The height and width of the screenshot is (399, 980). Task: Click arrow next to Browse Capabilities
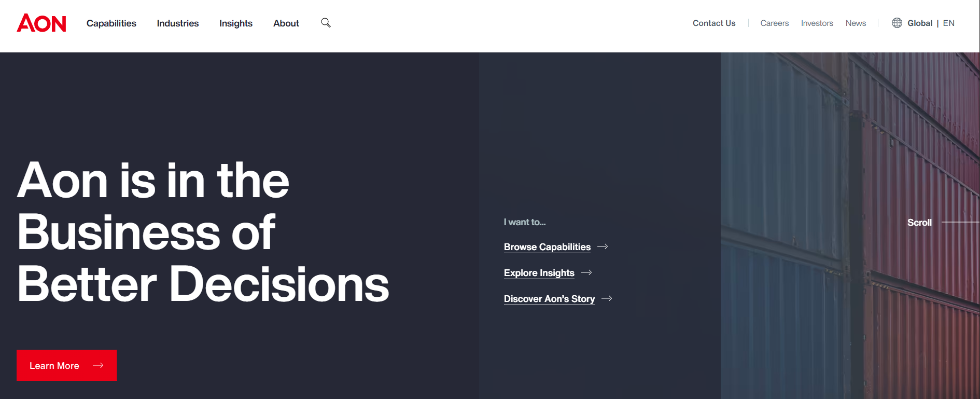coord(603,246)
